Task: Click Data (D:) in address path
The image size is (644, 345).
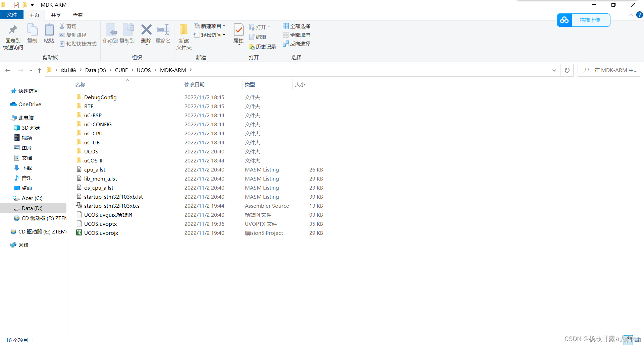Action: point(96,70)
